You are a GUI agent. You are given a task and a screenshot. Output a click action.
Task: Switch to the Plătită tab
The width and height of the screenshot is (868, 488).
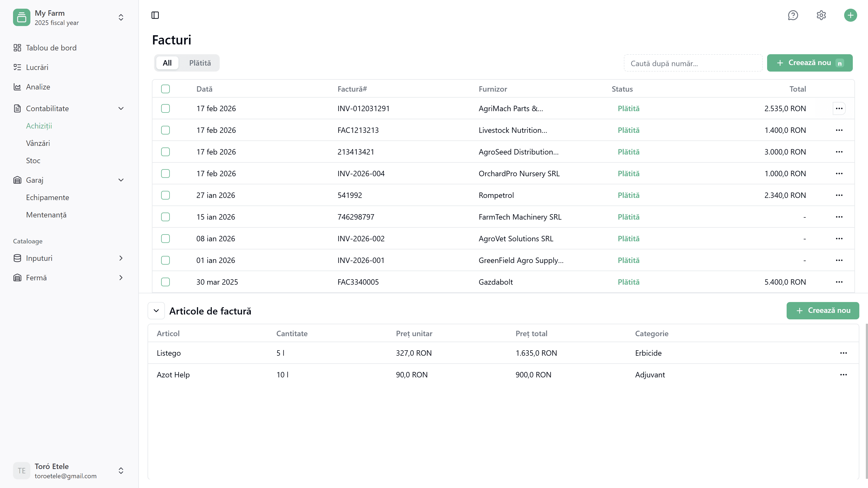[200, 63]
